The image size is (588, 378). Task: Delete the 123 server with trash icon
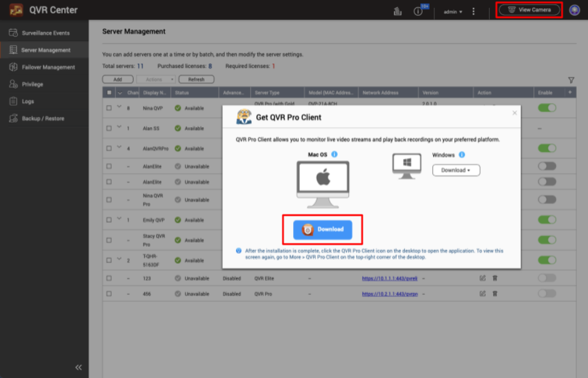(x=495, y=278)
